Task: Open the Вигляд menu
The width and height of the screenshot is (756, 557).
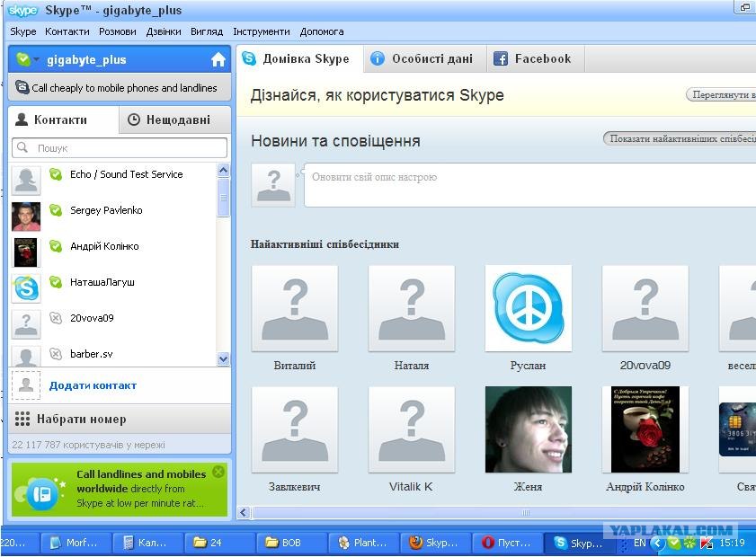Action: pos(207,31)
